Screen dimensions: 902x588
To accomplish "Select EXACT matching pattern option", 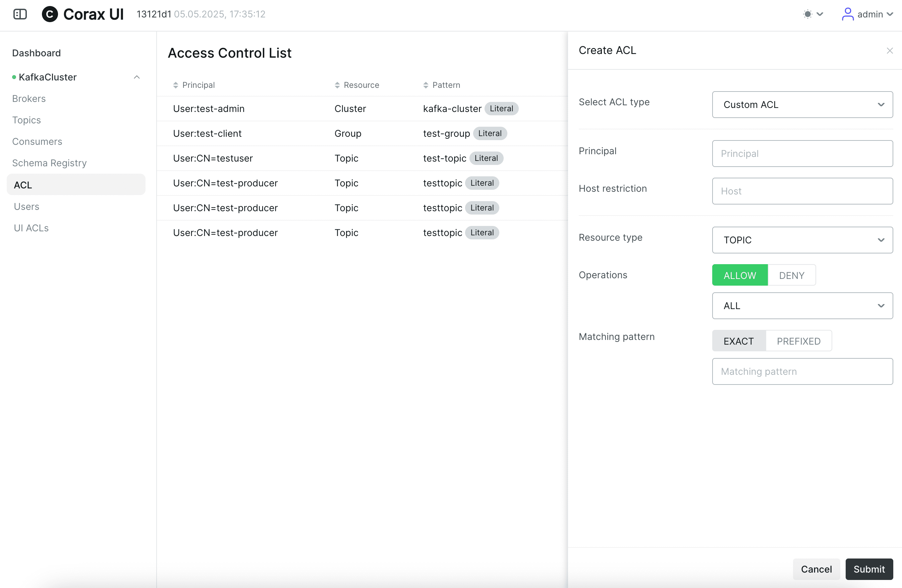I will point(739,341).
